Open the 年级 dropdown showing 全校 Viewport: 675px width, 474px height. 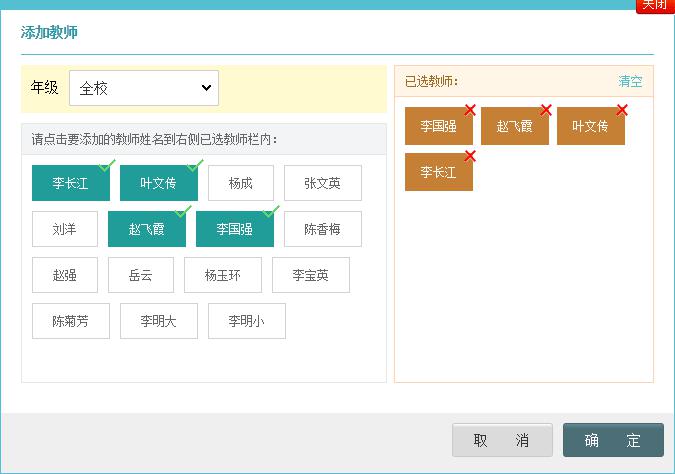144,88
